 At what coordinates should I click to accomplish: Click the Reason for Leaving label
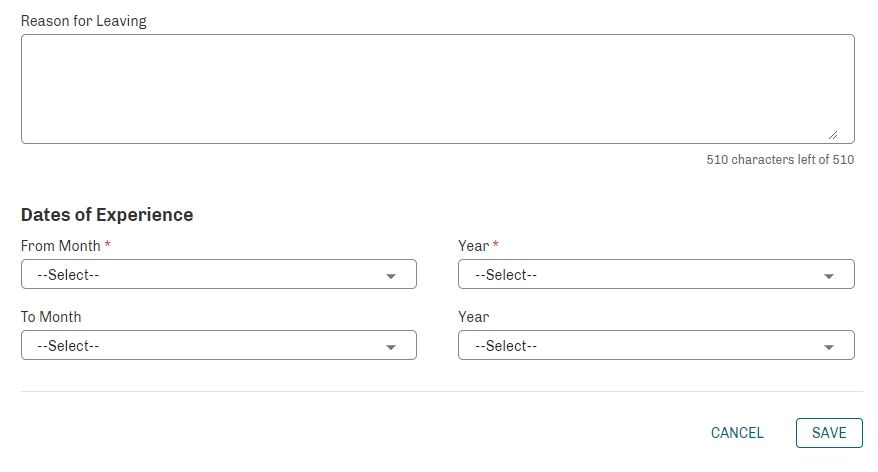(x=83, y=21)
